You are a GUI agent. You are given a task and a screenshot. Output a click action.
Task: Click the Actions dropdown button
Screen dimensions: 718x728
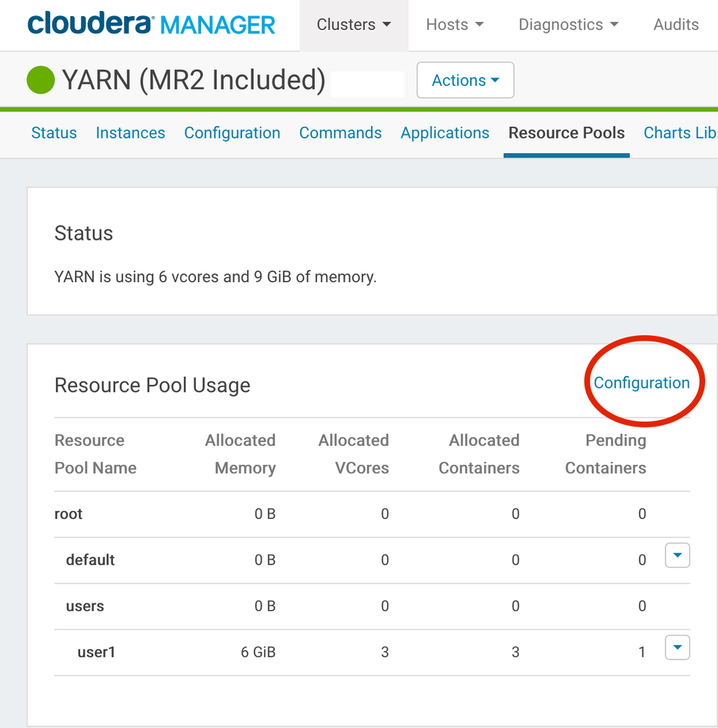[x=465, y=80]
